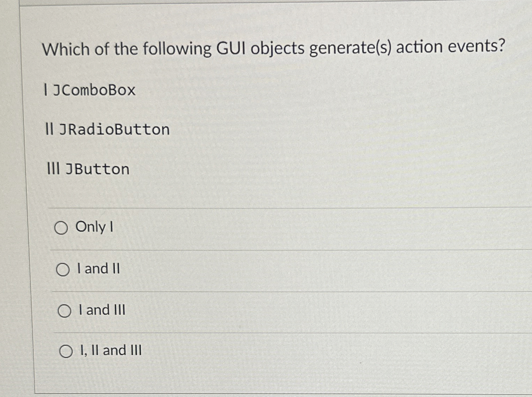Click the "I and II" answer label text
Image resolution: width=532 pixels, height=397 pixels.
pos(99,269)
